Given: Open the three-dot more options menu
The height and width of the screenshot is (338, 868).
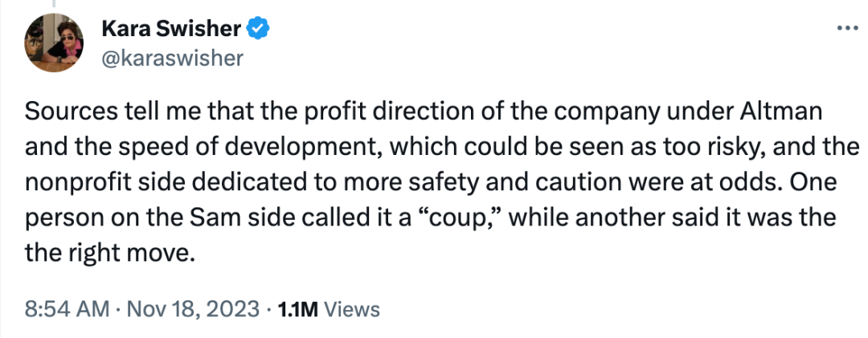Looking at the screenshot, I should pyautogui.click(x=847, y=29).
